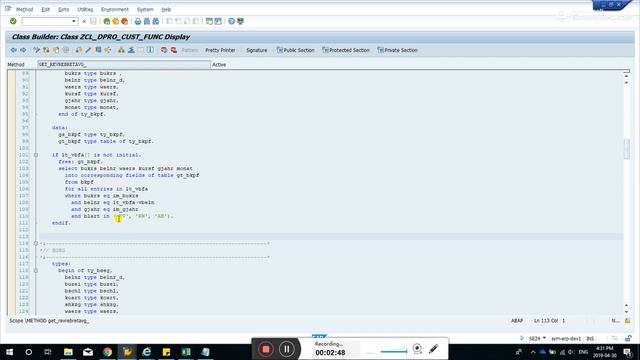Click the editor scrollbar down arrow

tap(627, 312)
